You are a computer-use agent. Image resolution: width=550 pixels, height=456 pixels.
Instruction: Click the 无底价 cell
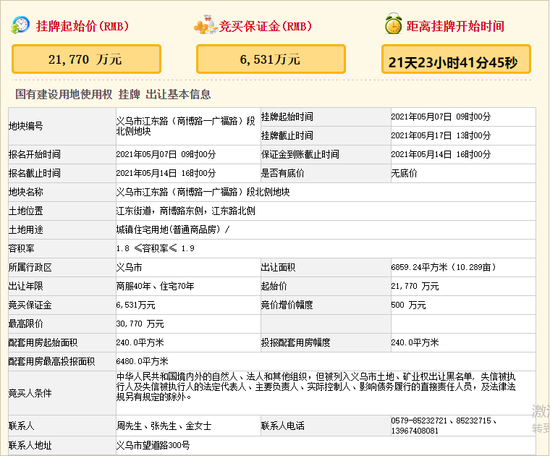[x=463, y=173]
